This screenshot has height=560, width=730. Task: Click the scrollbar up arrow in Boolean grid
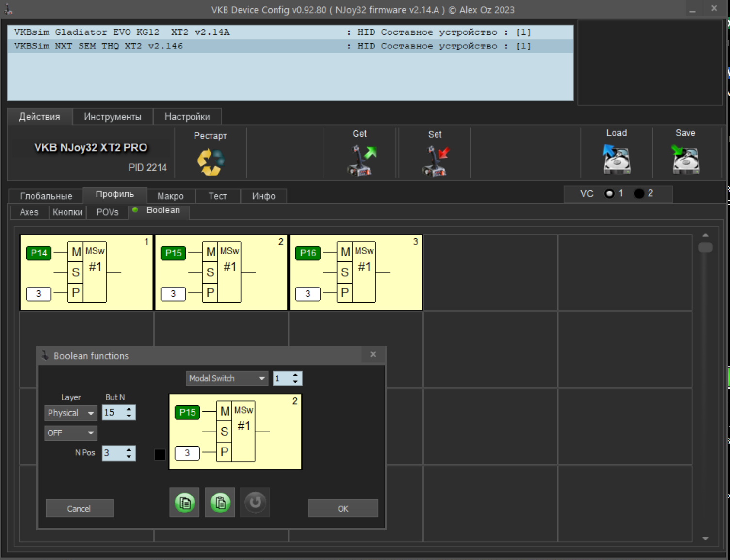705,235
